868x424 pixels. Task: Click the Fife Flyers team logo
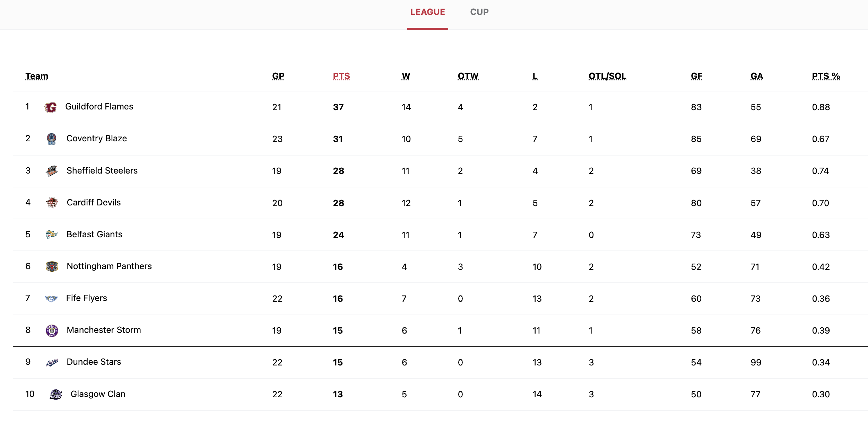(51, 299)
